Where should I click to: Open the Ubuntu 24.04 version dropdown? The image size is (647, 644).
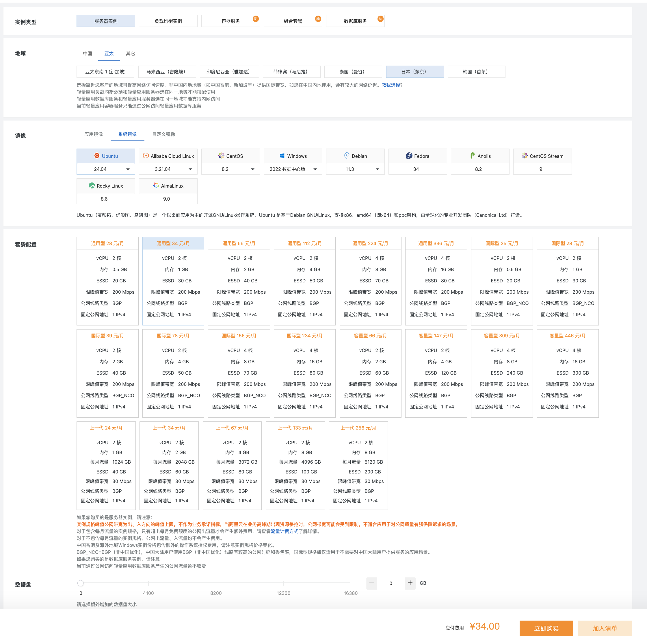(105, 169)
